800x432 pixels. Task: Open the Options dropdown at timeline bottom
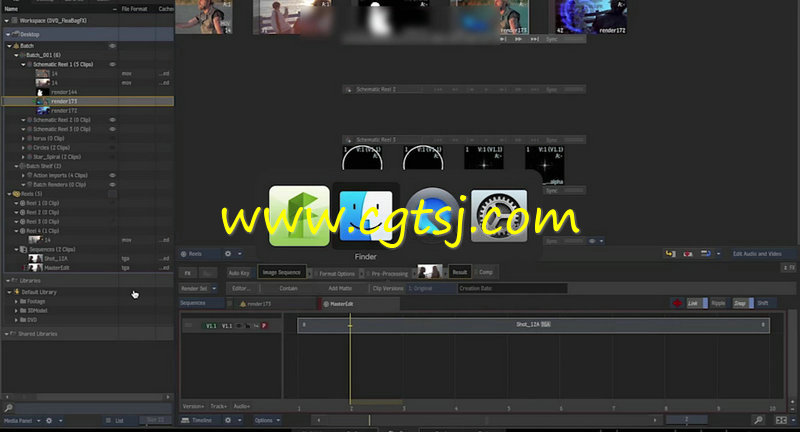click(x=267, y=420)
